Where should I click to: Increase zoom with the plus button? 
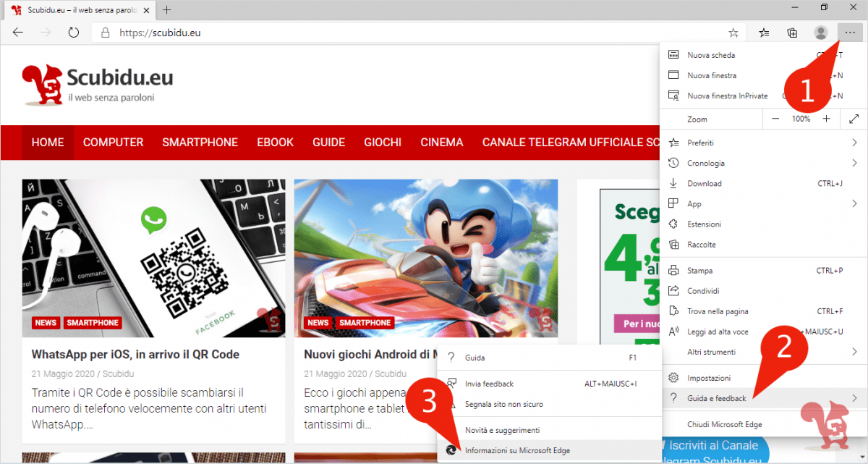(826, 119)
